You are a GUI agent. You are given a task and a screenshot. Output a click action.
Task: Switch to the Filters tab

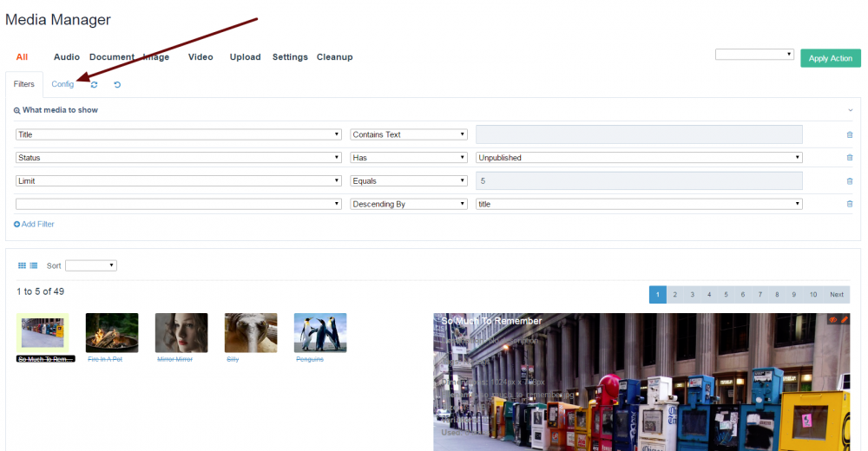[x=23, y=84]
